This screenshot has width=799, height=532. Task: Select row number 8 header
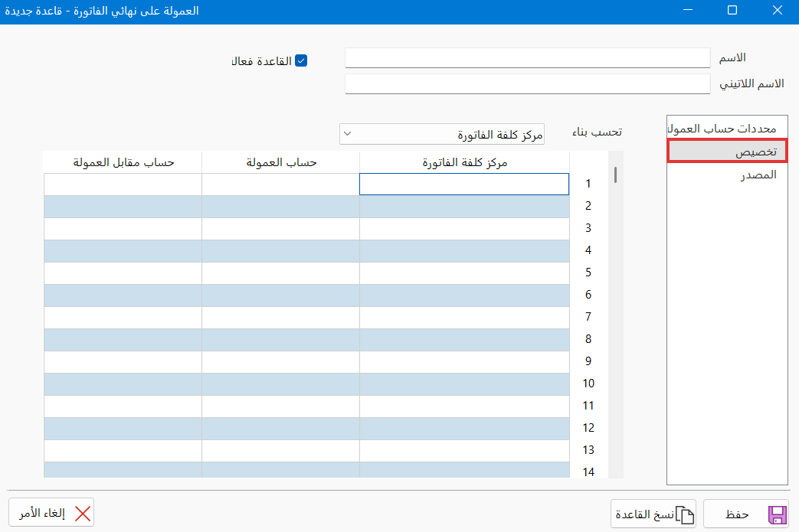coord(588,340)
